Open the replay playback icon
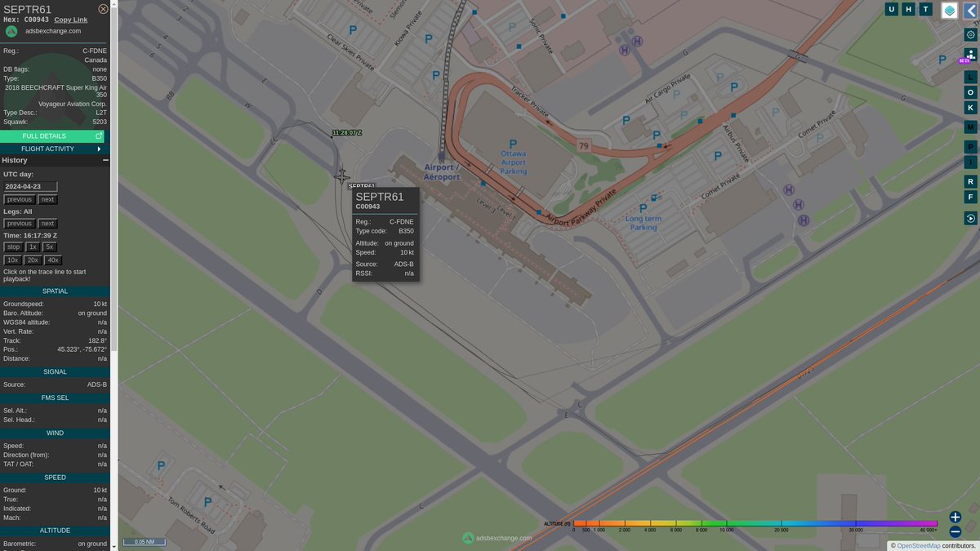The height and width of the screenshot is (551, 980). pos(971,218)
